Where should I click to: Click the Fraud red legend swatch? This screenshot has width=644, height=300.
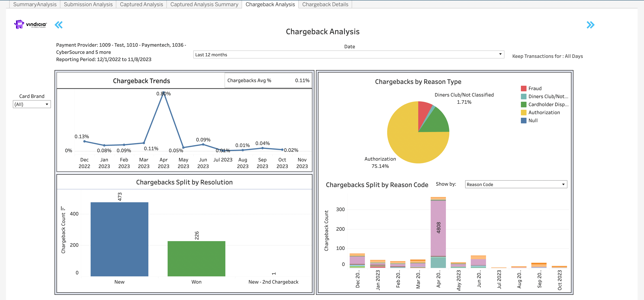(x=524, y=89)
